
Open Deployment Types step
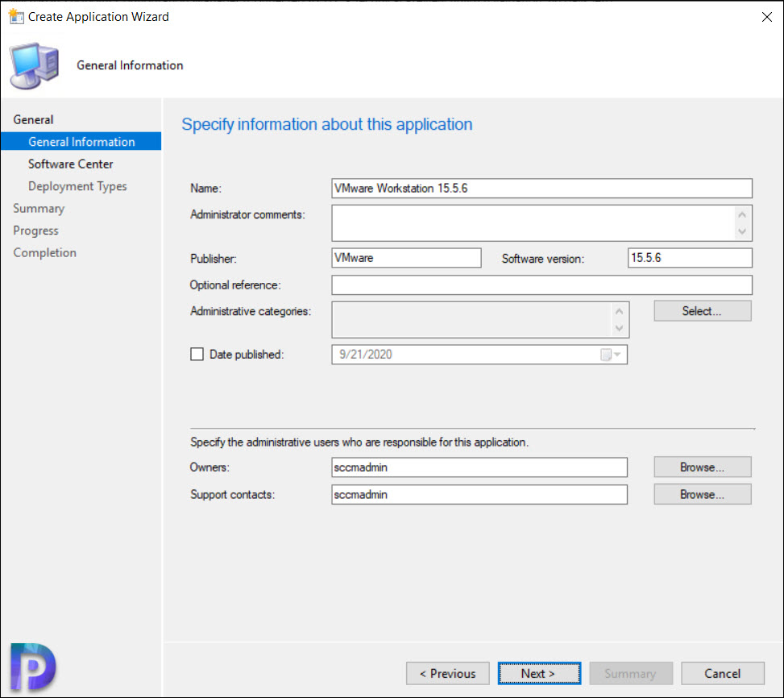point(77,186)
